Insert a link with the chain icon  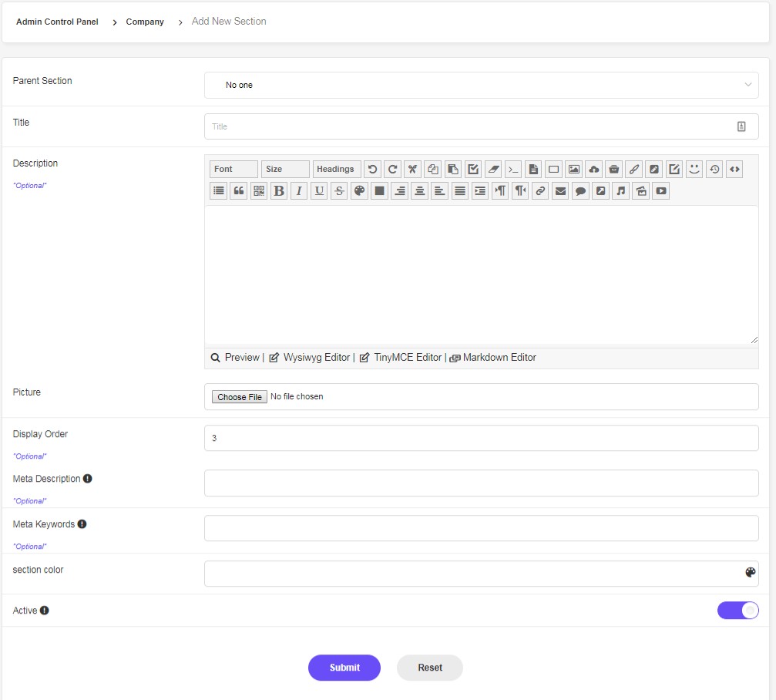click(540, 190)
